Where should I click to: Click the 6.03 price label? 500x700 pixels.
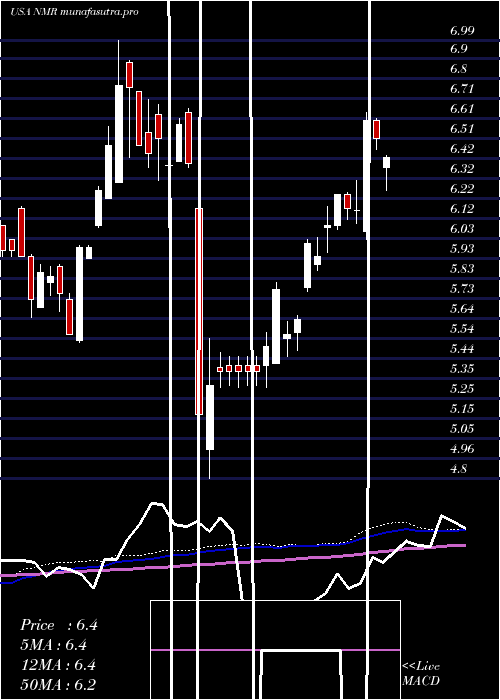tap(462, 229)
